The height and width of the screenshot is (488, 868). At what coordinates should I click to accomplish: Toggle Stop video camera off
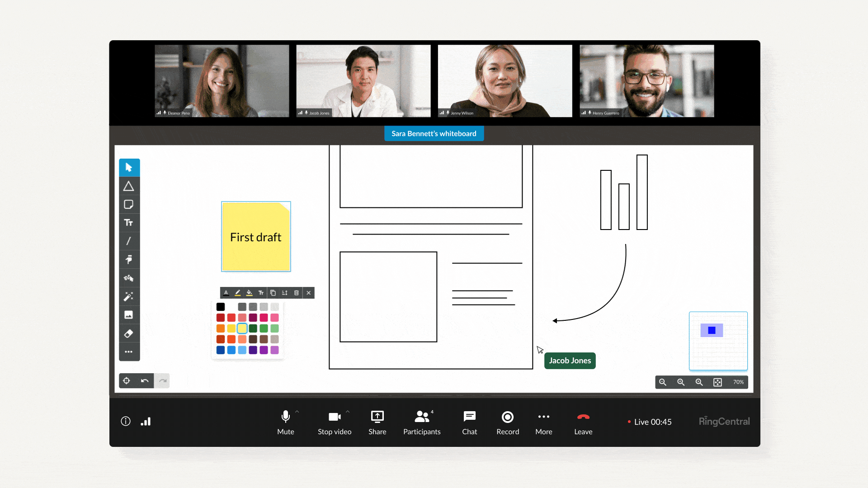click(335, 421)
